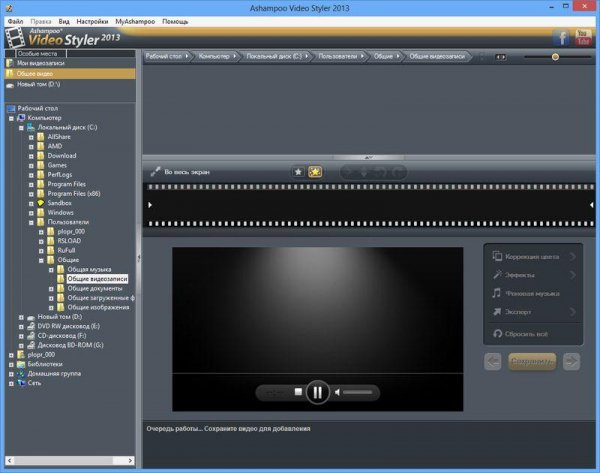600x473 pixels.
Task: Expand the Новый том (D:) drive node
Action: click(21, 317)
